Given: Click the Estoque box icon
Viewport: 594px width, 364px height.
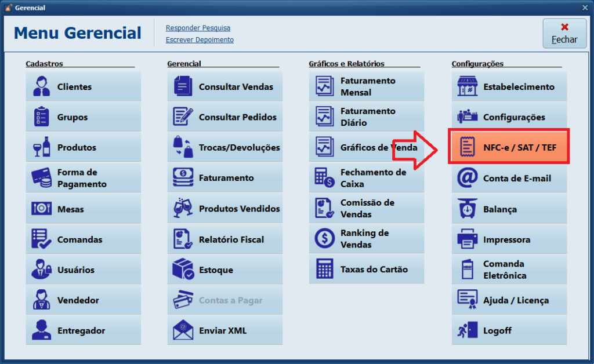Looking at the screenshot, I should click(x=183, y=269).
